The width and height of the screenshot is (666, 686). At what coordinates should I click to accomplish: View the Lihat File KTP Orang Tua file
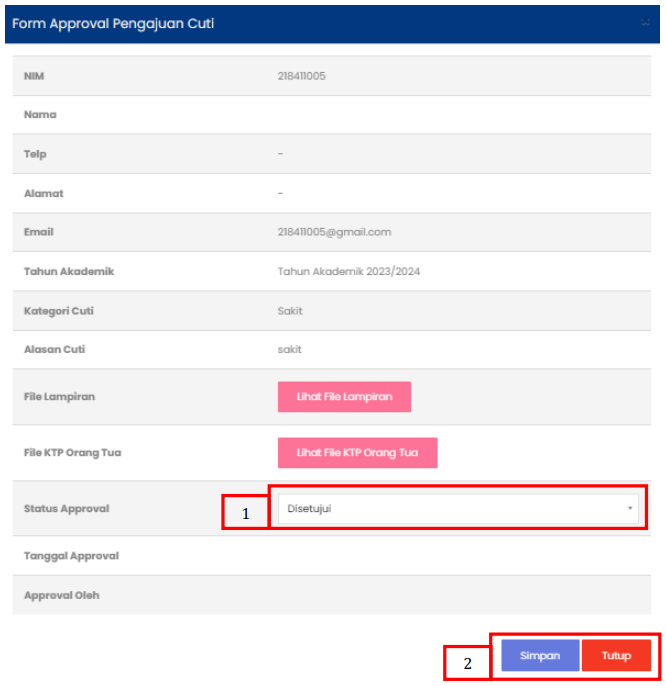coord(358,453)
